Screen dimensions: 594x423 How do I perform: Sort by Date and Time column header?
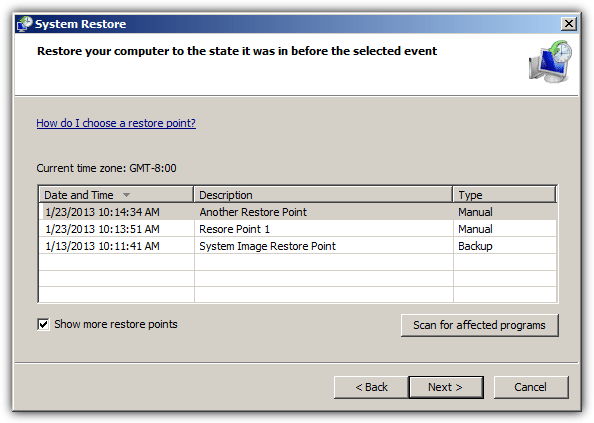click(116, 195)
